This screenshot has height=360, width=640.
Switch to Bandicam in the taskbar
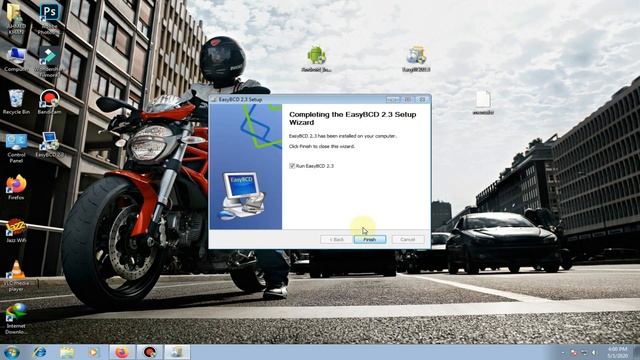[x=149, y=352]
